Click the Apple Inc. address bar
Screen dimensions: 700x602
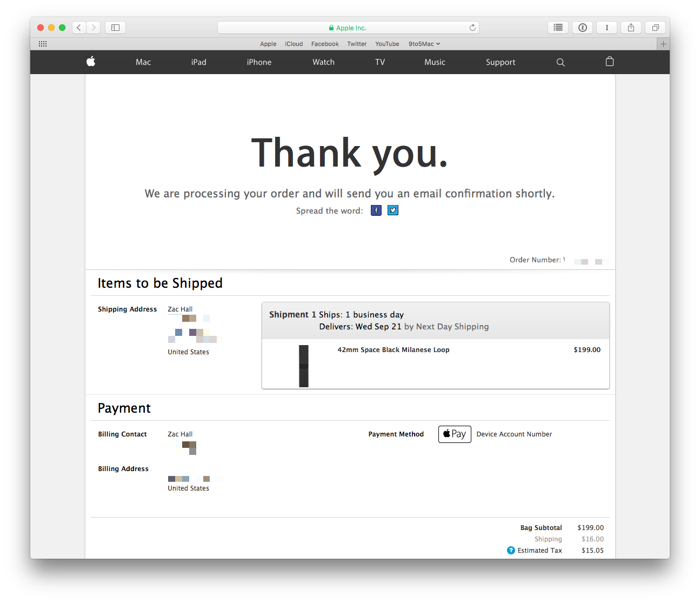[348, 28]
